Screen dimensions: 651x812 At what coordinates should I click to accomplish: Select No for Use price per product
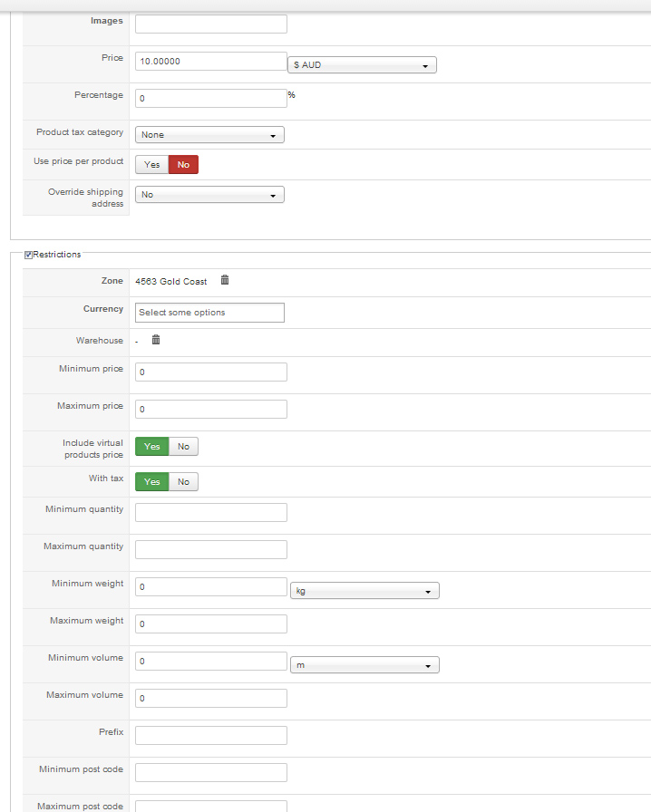(183, 165)
